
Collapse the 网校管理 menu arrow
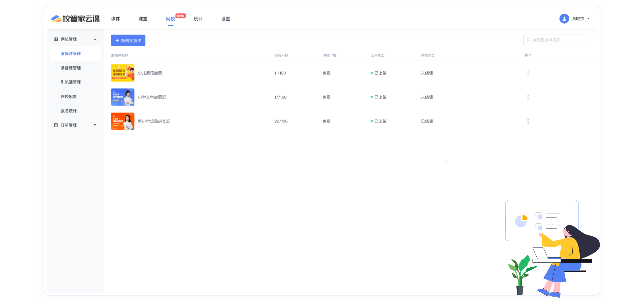[x=95, y=39]
